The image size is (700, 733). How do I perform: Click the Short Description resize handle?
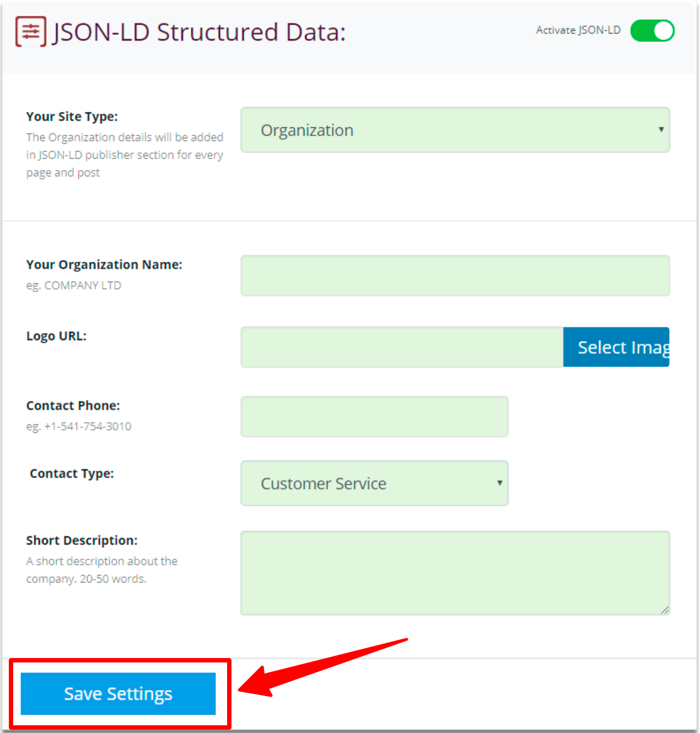665,611
